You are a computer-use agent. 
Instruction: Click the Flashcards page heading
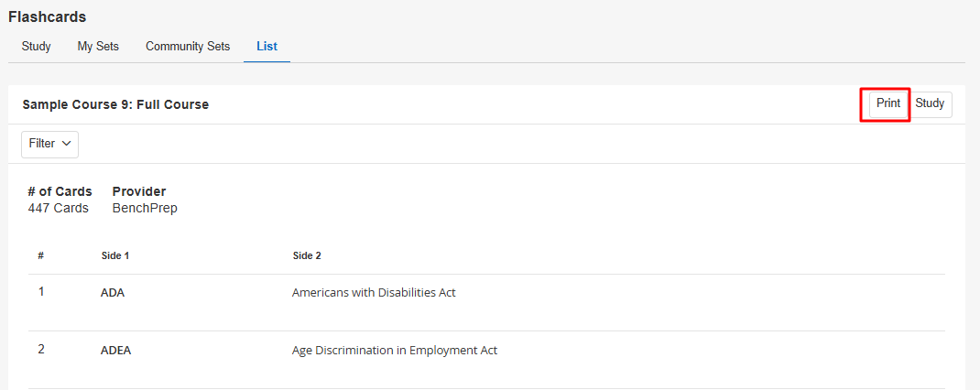(48, 16)
